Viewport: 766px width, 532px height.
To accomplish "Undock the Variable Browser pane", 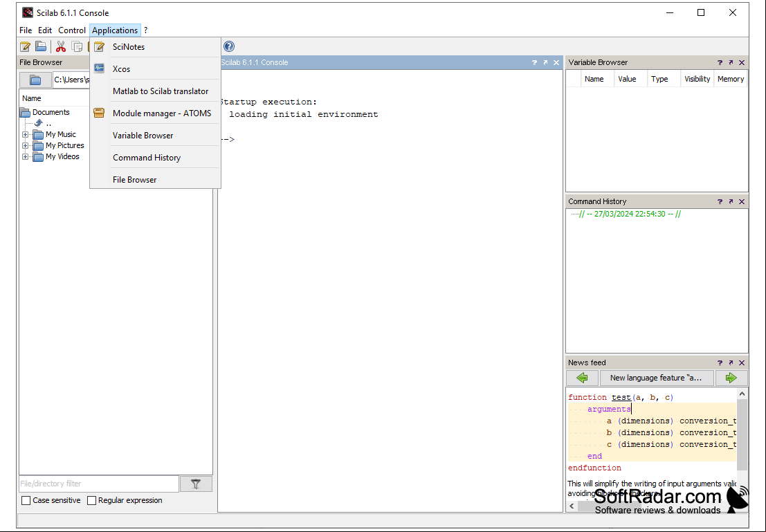I will coord(731,62).
